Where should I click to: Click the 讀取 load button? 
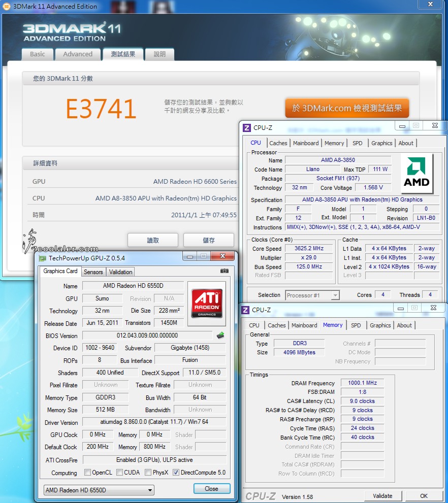click(x=153, y=240)
